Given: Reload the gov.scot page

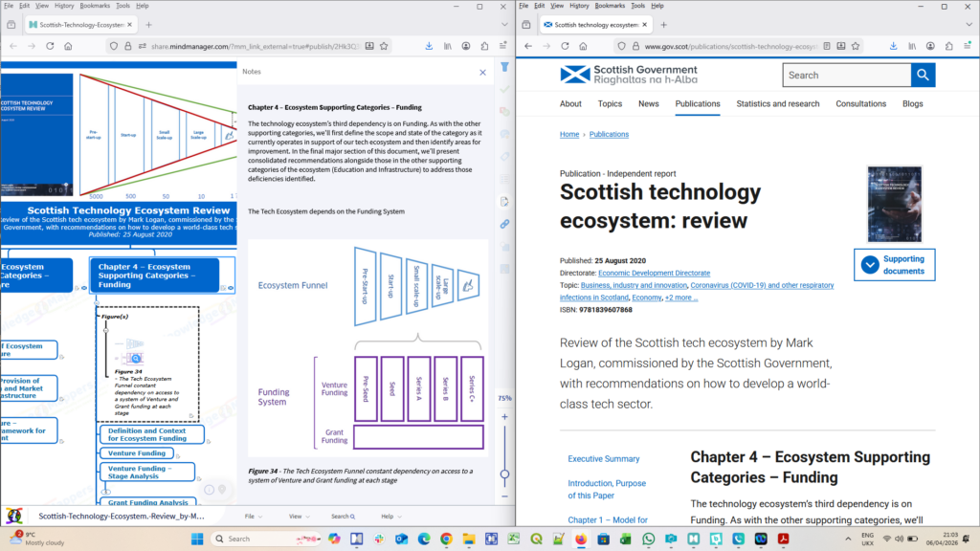Looking at the screenshot, I should (565, 46).
